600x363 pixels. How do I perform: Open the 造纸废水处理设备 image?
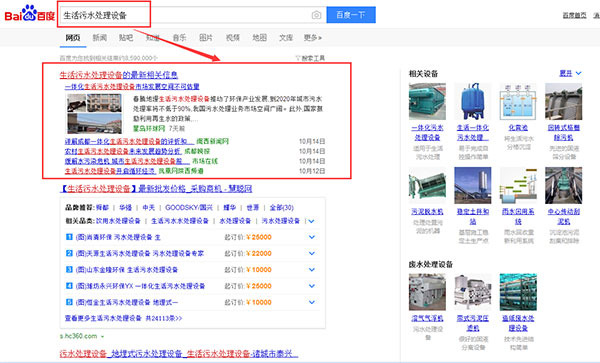point(518,292)
